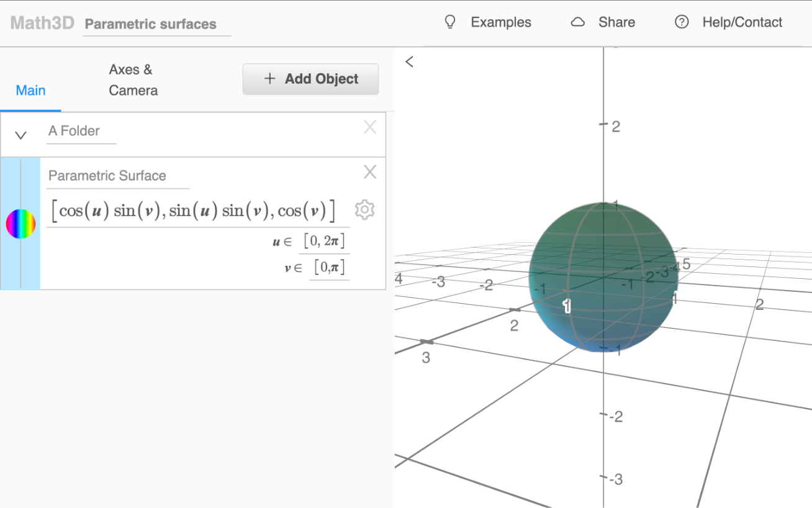The width and height of the screenshot is (812, 508).
Task: Edit the u range field
Action: coord(324,241)
